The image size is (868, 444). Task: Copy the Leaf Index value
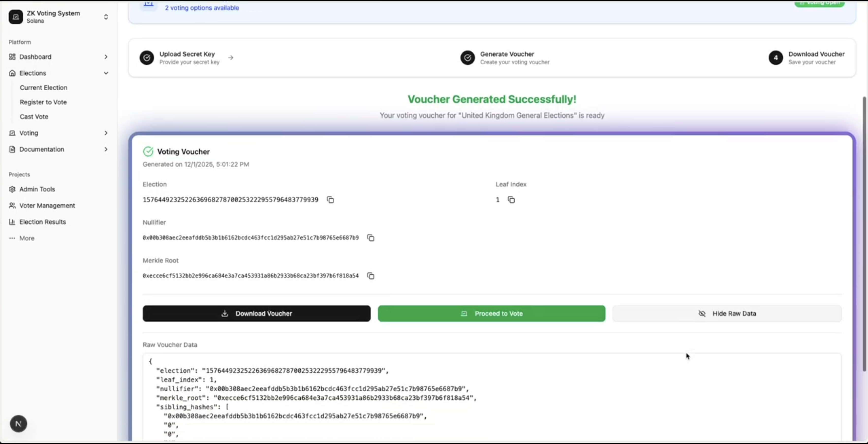tap(511, 200)
